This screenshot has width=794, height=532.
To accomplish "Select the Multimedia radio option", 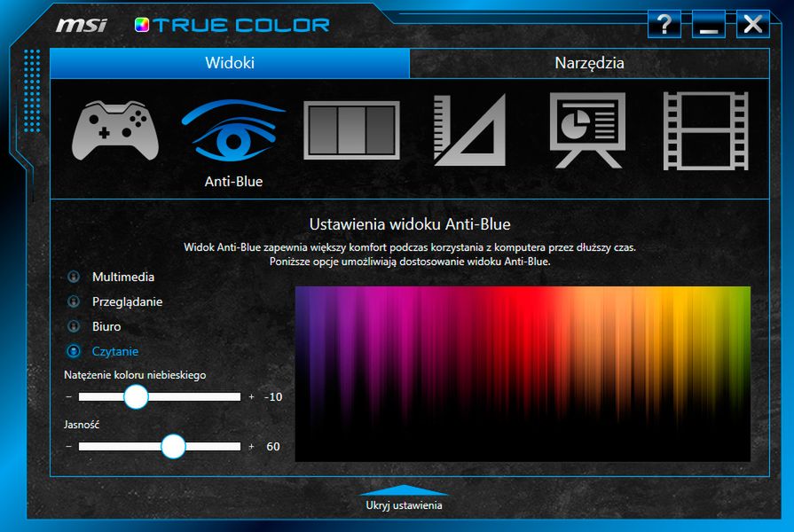I will (74, 277).
